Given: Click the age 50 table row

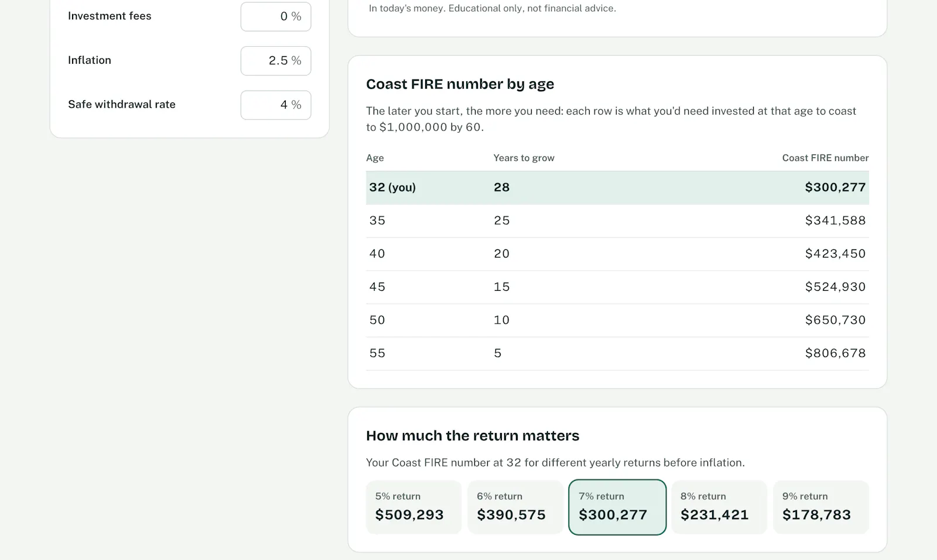Looking at the screenshot, I should click(617, 320).
